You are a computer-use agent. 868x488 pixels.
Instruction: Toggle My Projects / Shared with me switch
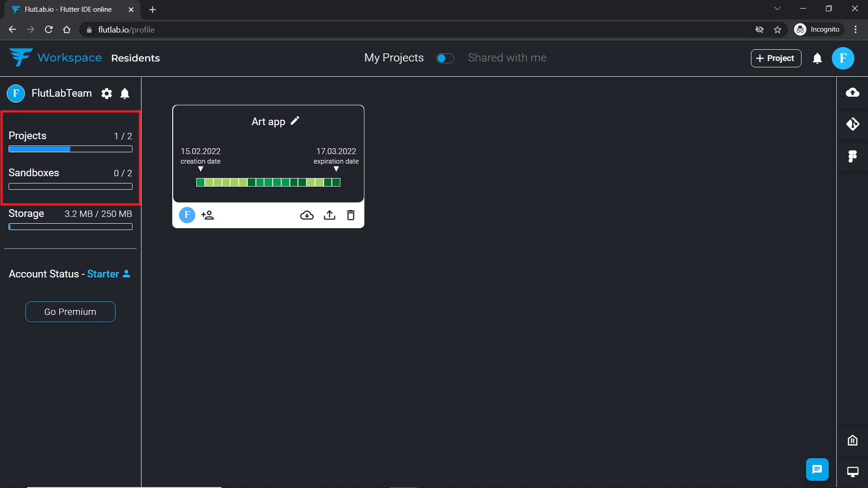tap(445, 58)
